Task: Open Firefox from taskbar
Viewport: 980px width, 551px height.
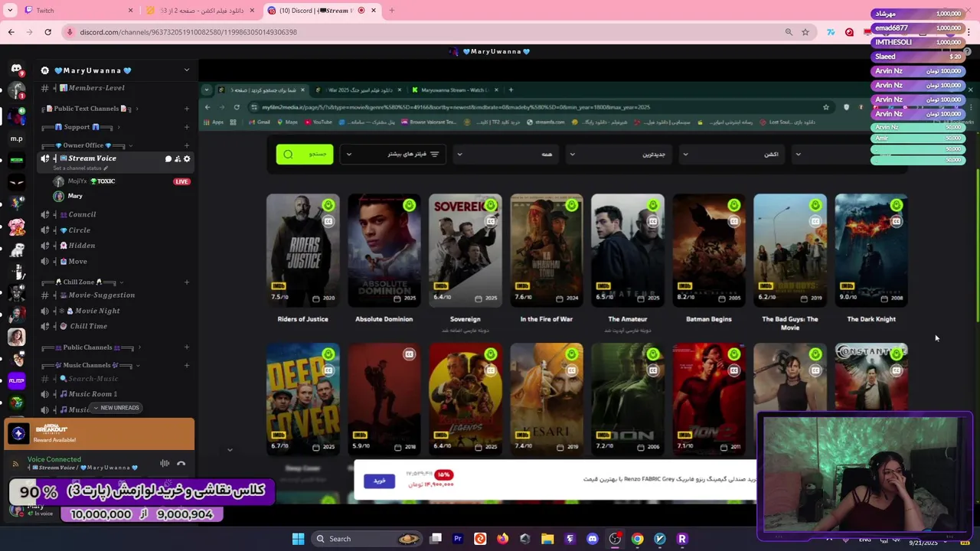Action: 502,539
